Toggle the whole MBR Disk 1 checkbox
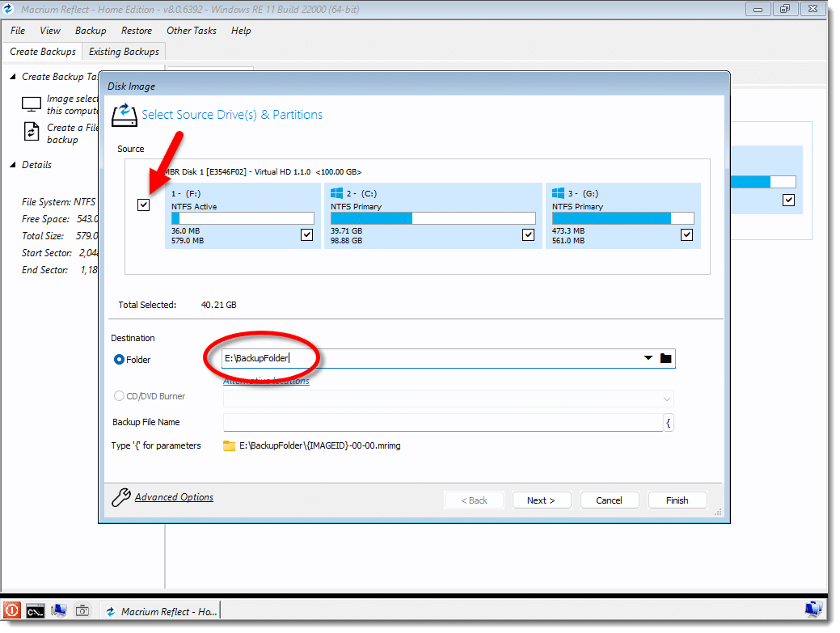840x633 pixels. click(144, 205)
